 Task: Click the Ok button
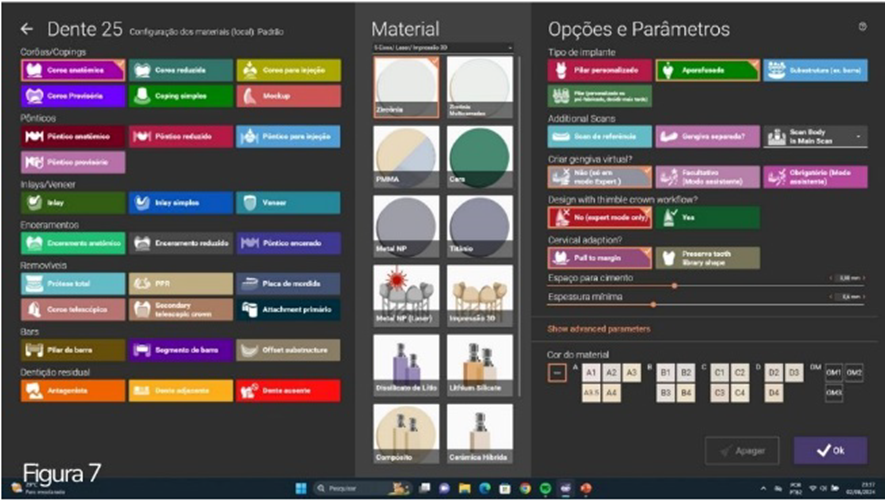[829, 451]
